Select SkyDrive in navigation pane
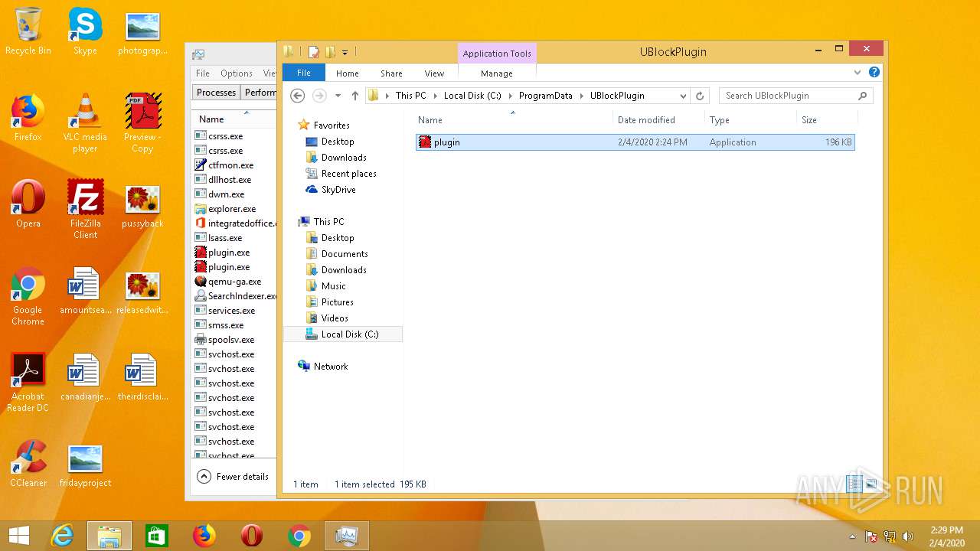 338,189
